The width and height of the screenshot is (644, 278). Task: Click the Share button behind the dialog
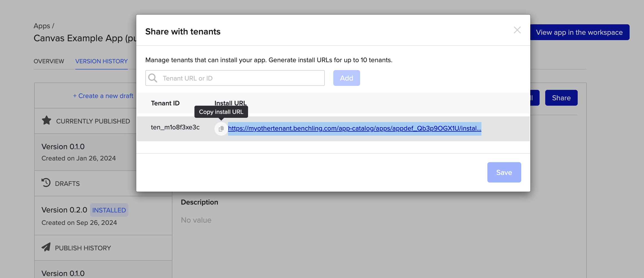(x=561, y=98)
